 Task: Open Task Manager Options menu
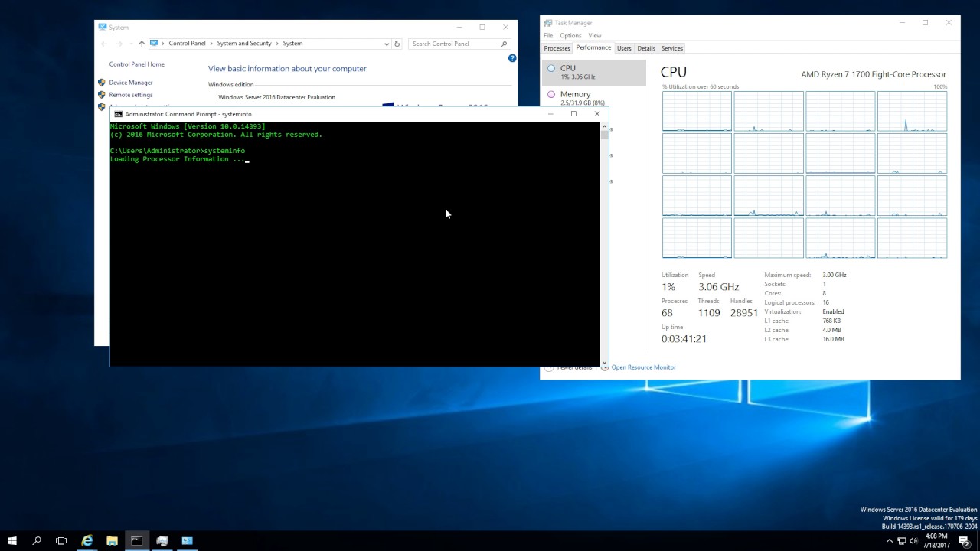(570, 36)
